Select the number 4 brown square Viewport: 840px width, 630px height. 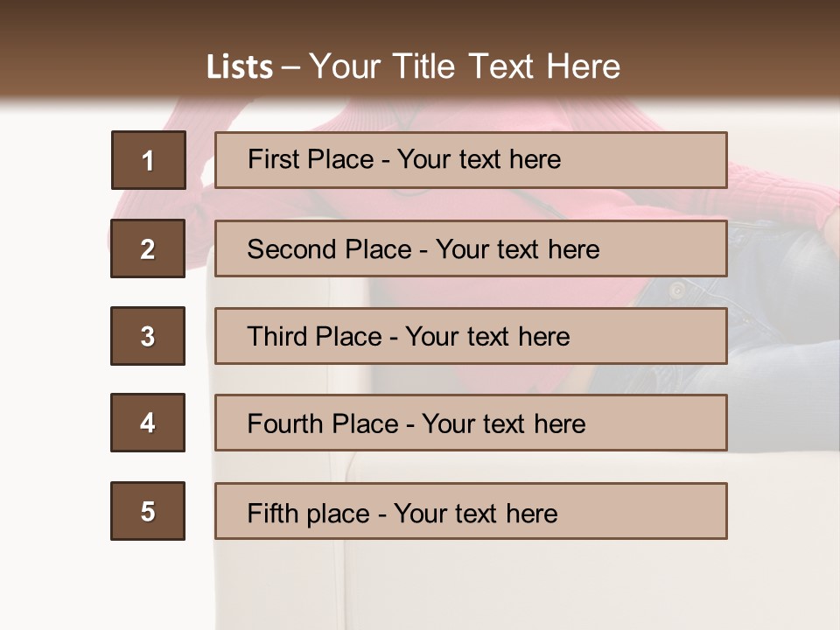click(x=148, y=423)
